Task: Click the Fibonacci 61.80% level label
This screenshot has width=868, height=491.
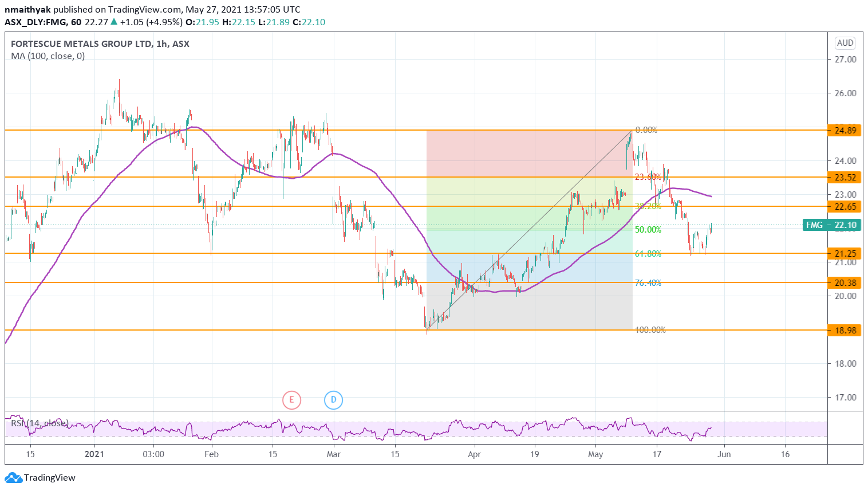Action: tap(648, 253)
